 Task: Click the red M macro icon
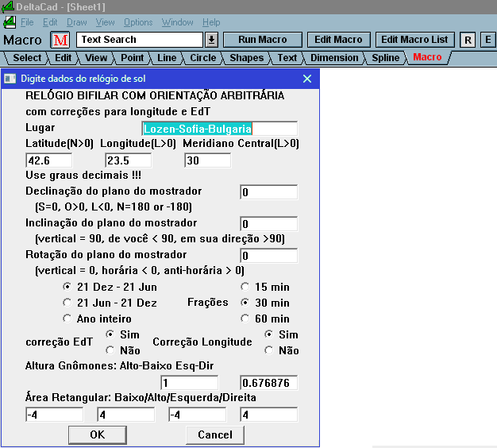61,40
